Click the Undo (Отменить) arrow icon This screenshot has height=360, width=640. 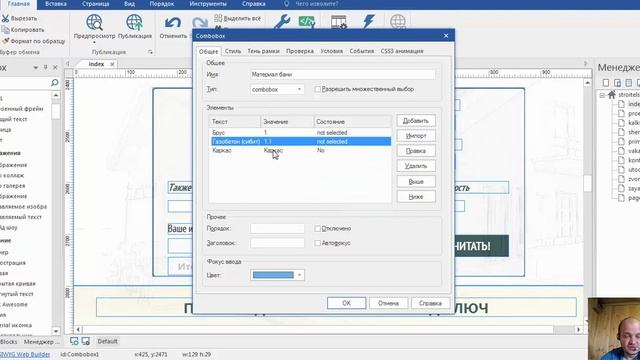[173, 23]
